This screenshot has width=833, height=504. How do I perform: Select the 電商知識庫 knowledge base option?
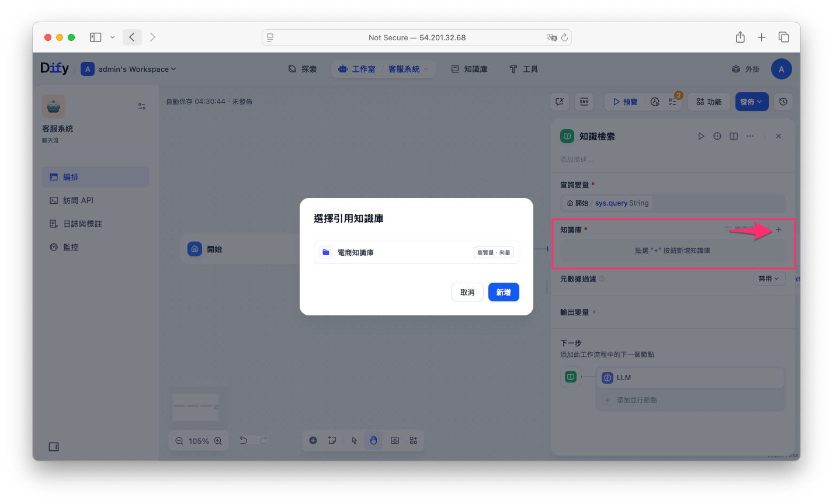[416, 252]
